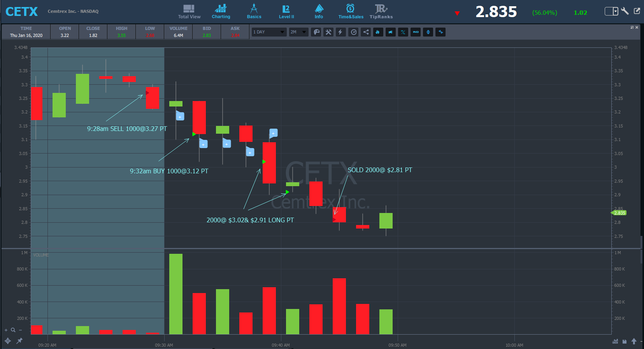Toggle the IND indicators button
The width and height of the screenshot is (644, 349).
(x=416, y=32)
